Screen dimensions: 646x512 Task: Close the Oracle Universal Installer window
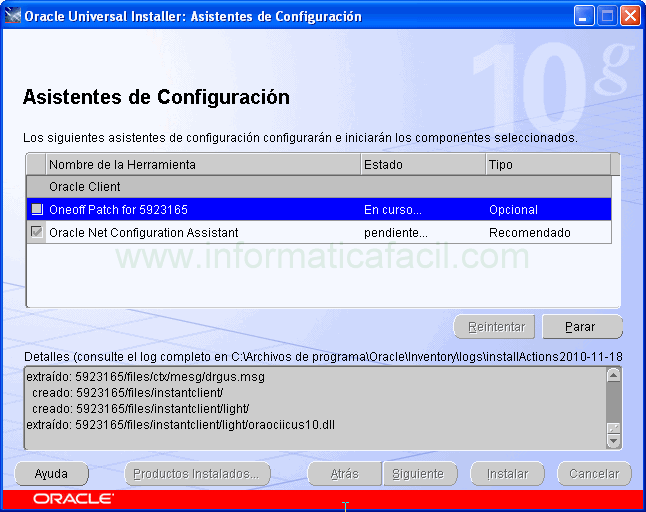630,16
